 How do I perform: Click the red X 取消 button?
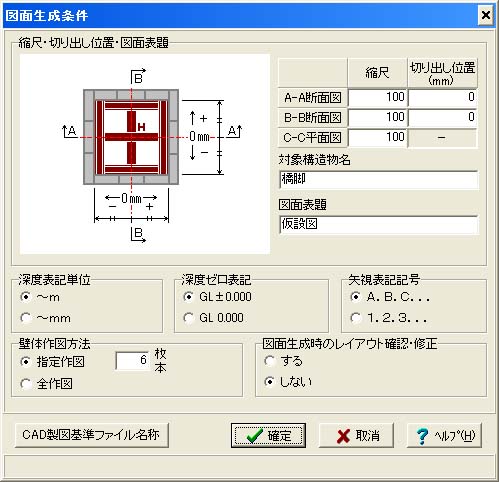356,435
